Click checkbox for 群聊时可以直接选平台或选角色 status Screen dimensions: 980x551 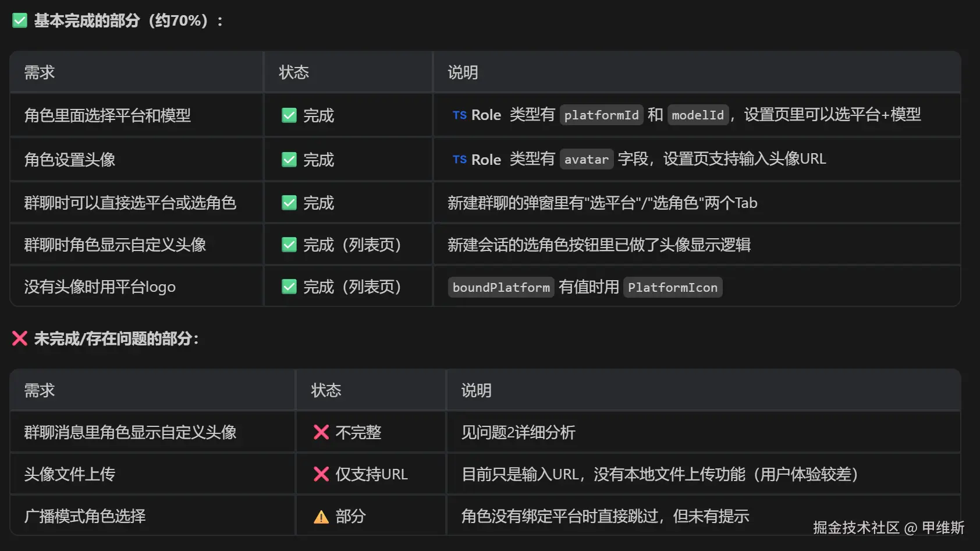(289, 203)
